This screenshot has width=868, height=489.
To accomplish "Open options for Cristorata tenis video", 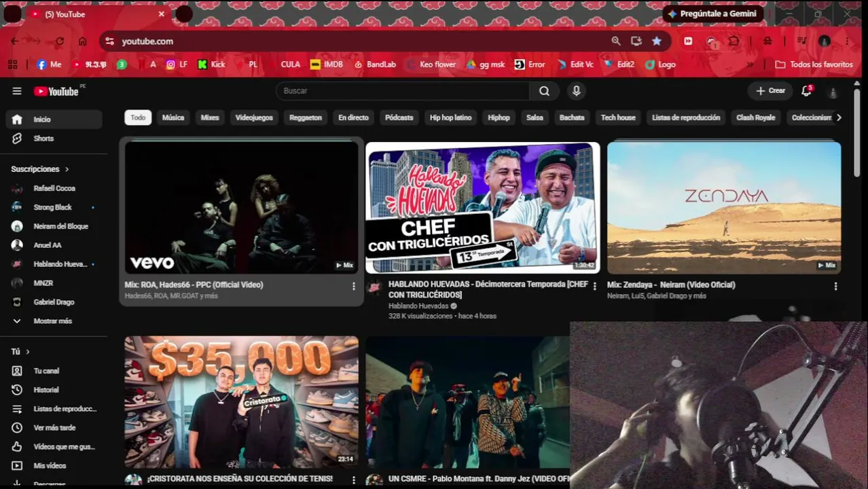I will [x=353, y=480].
